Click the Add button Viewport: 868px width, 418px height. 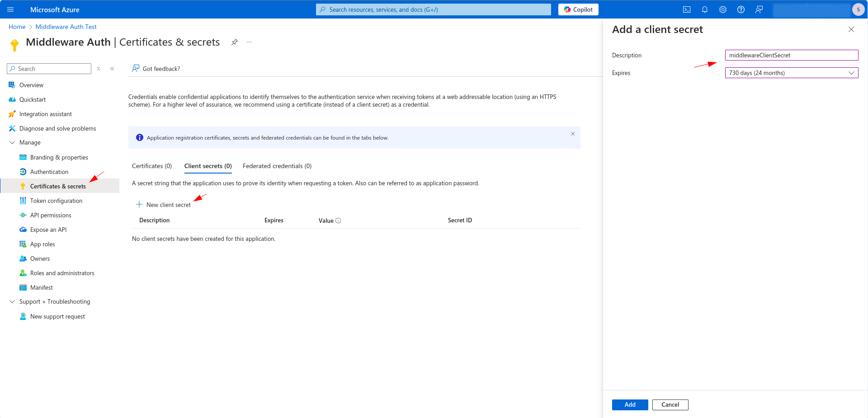point(630,404)
